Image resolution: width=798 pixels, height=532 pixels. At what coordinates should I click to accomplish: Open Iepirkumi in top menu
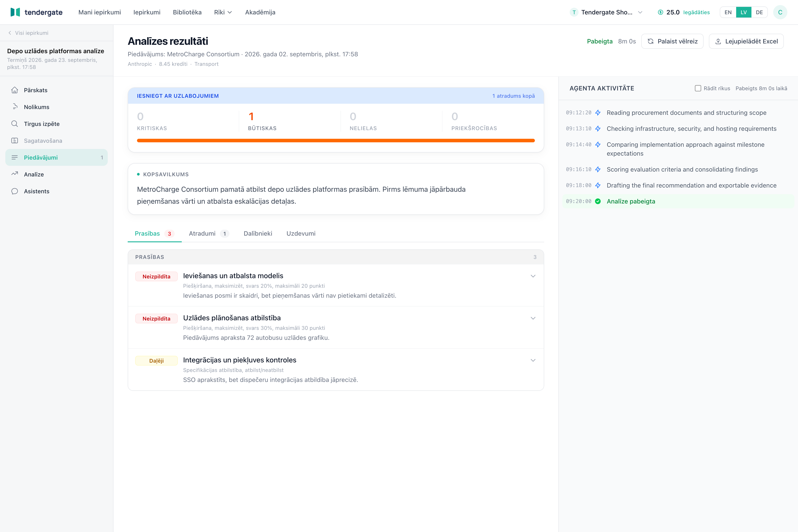[147, 12]
